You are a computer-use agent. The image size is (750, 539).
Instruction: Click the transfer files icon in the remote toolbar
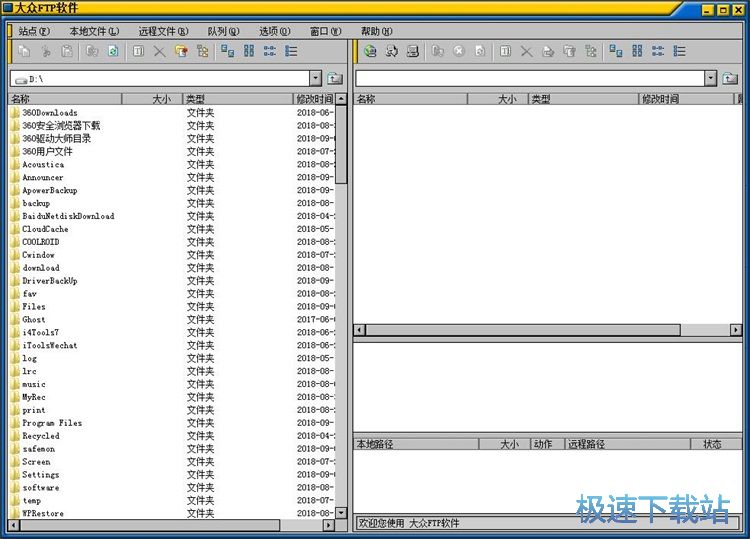click(438, 51)
